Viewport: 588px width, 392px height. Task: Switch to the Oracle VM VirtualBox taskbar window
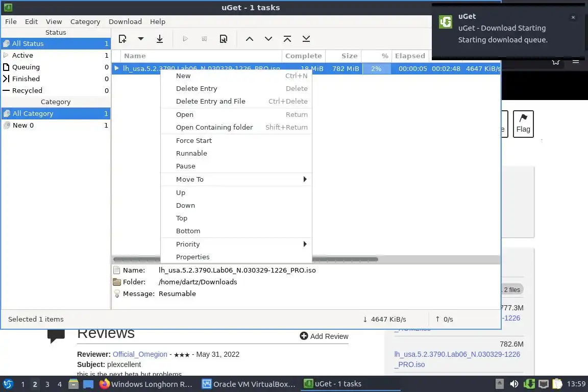tap(249, 384)
